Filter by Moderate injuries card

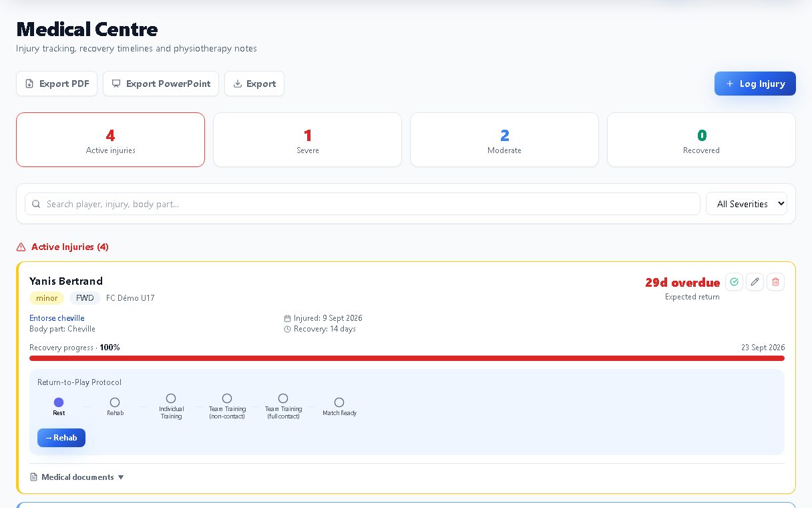[504, 140]
